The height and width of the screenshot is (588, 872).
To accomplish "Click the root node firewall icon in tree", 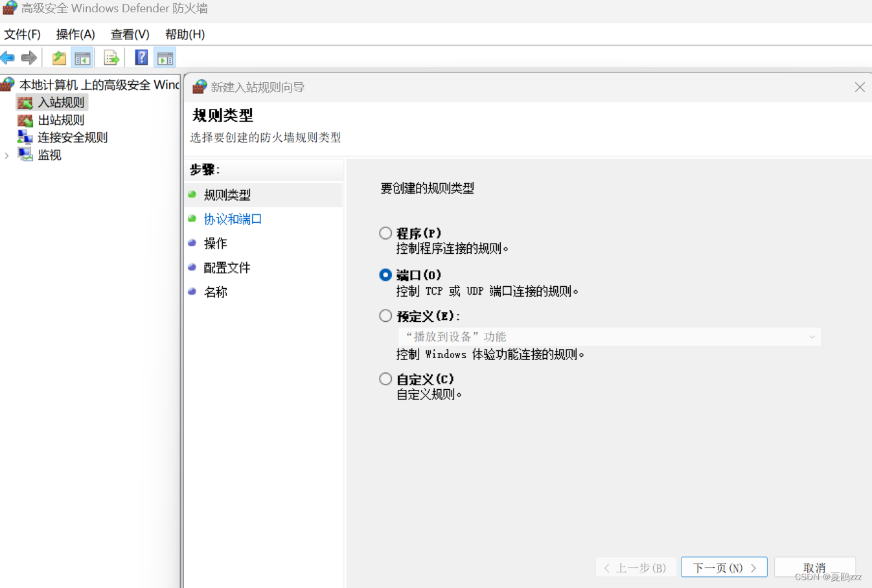I will pyautogui.click(x=8, y=84).
